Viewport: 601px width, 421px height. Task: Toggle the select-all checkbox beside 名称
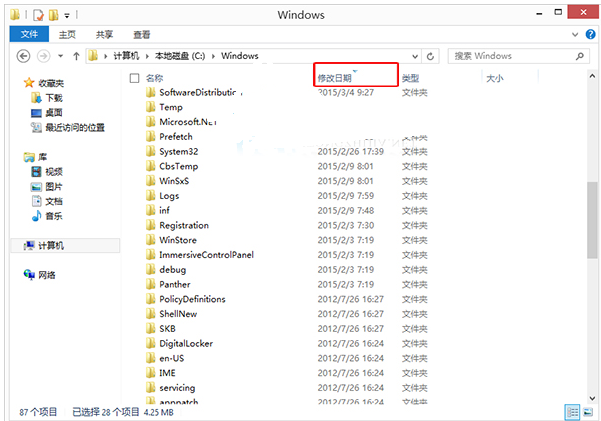click(x=134, y=78)
